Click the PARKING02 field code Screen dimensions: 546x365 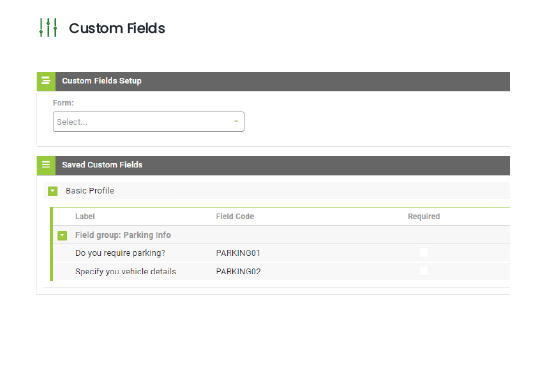pos(238,271)
